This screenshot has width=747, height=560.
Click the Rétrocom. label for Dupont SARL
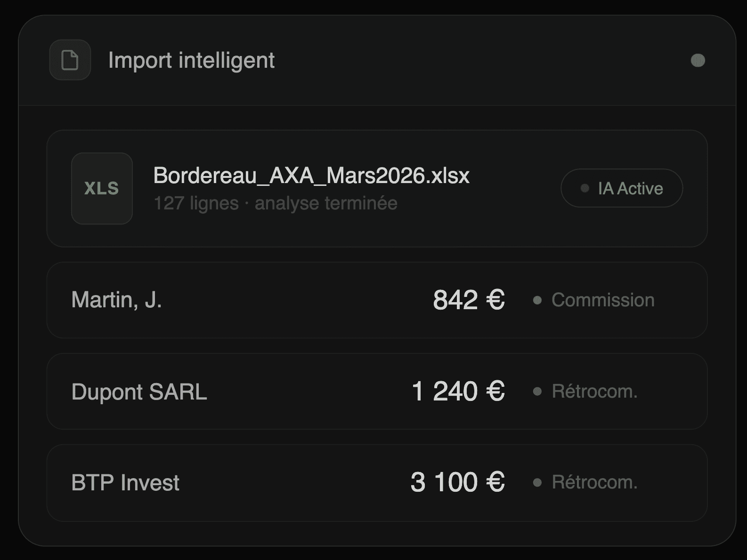click(x=594, y=391)
